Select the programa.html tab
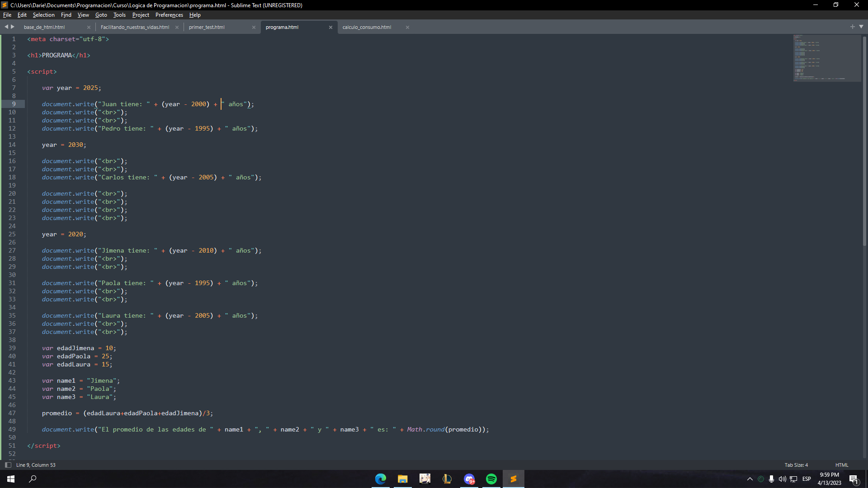Image resolution: width=868 pixels, height=488 pixels. click(x=282, y=27)
